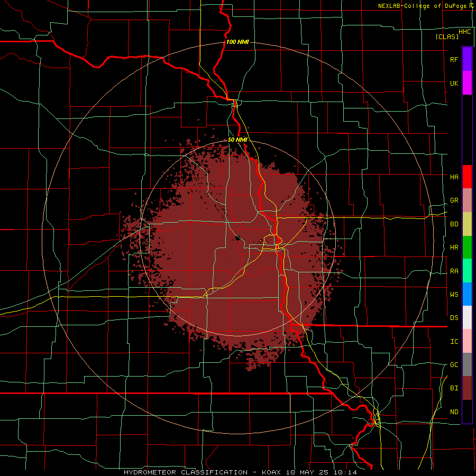Screen dimensions: 476x476
Task: Click the red HA legend color swatch
Action: coord(467,177)
